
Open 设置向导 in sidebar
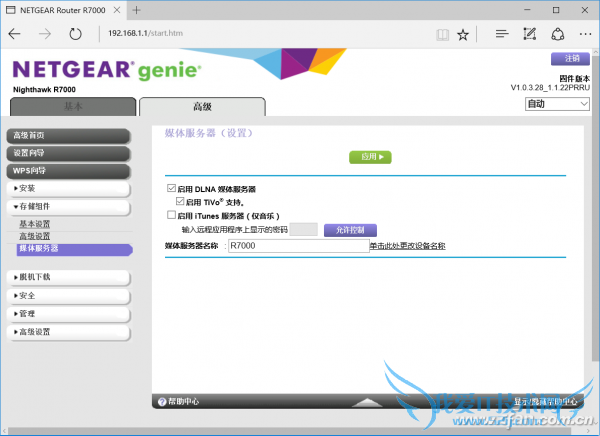[68, 153]
